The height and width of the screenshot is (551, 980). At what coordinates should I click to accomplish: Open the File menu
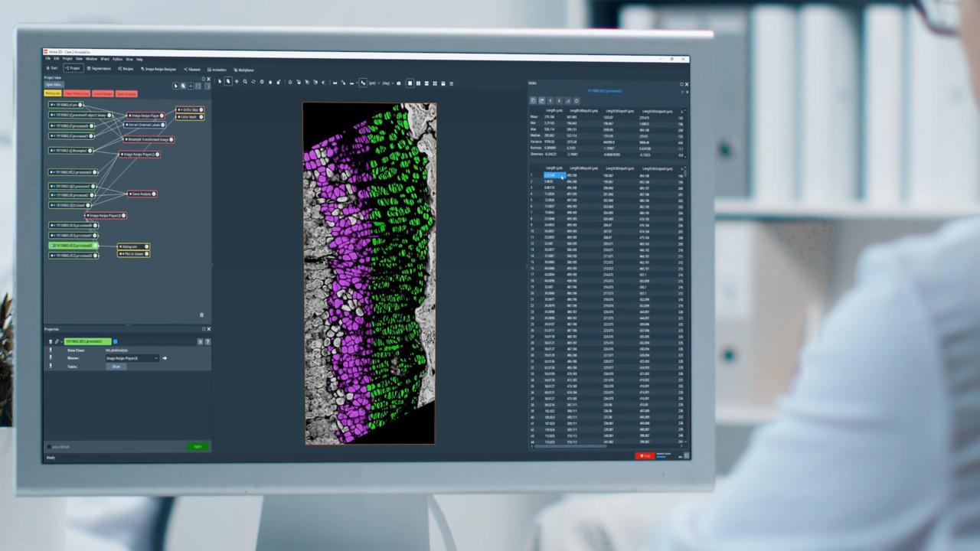47,59
